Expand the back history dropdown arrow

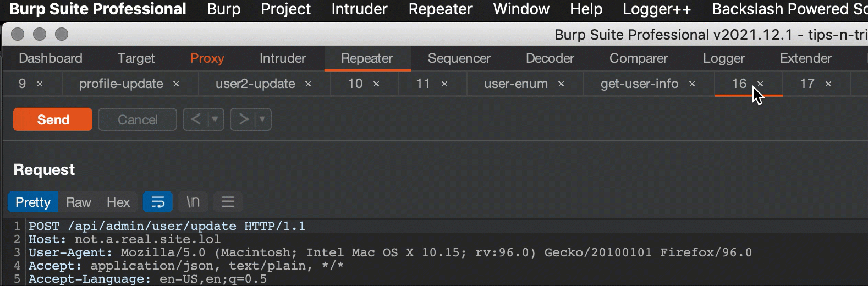point(215,119)
